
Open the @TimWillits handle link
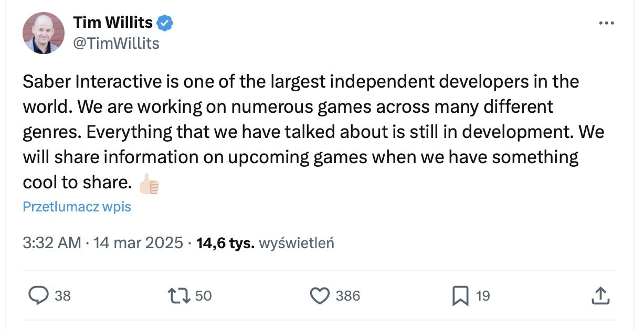click(x=116, y=44)
